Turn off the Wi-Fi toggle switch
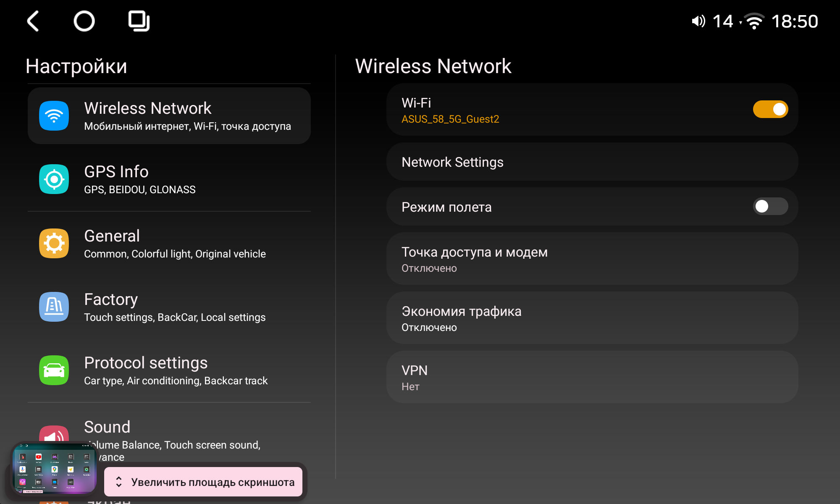This screenshot has height=504, width=840. [770, 109]
